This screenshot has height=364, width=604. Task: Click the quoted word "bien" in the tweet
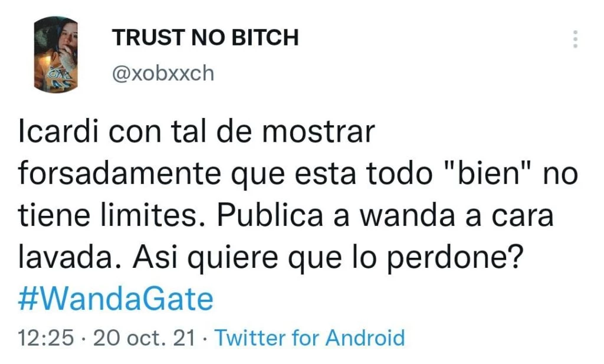click(x=487, y=173)
